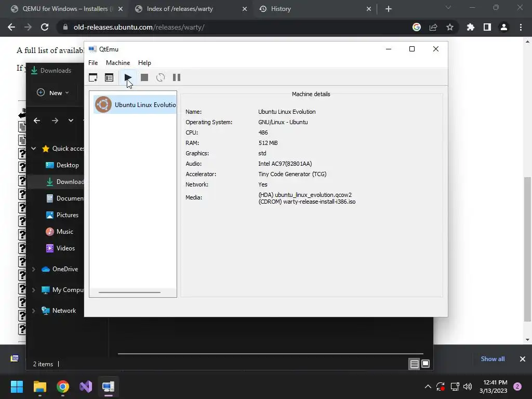The width and height of the screenshot is (532, 399).
Task: Click the Chrome address bar URL
Action: [x=139, y=27]
